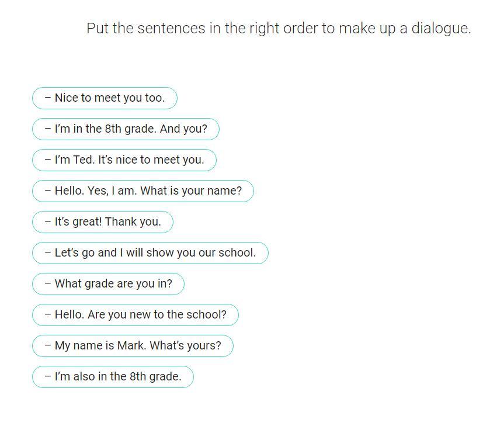The width and height of the screenshot is (504, 433).
Task: Pick the reply thanking with 'It's great!'
Action: coord(103,222)
